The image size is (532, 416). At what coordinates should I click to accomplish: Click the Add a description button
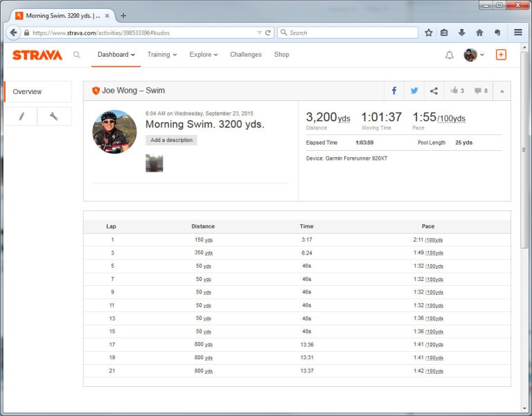171,141
